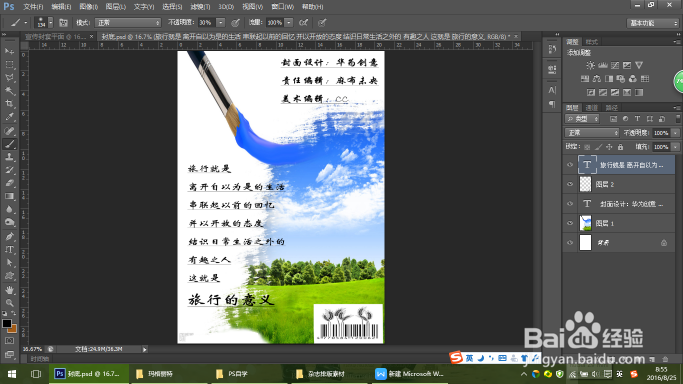Select the Lasso tool
683x384 pixels.
click(9, 77)
